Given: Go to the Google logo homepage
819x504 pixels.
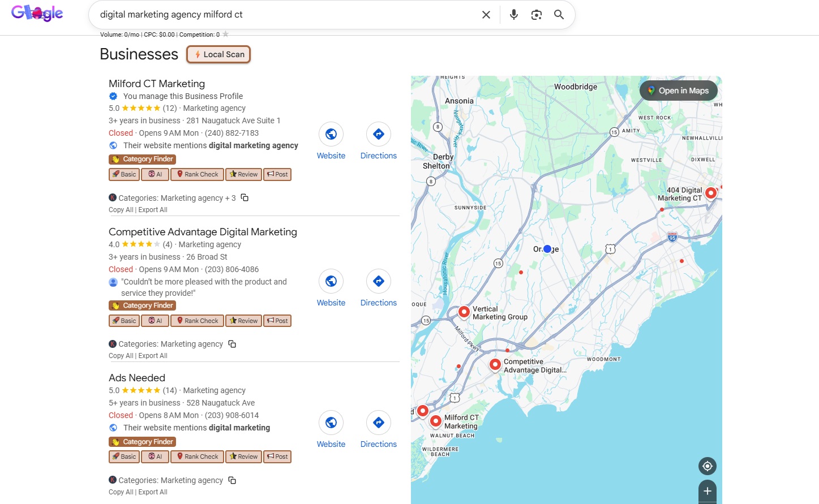Looking at the screenshot, I should [x=37, y=12].
